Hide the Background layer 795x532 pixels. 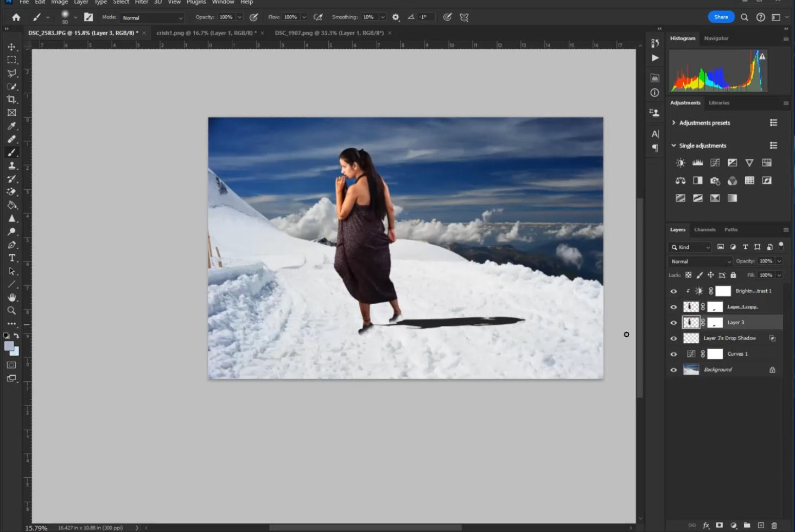pos(673,370)
